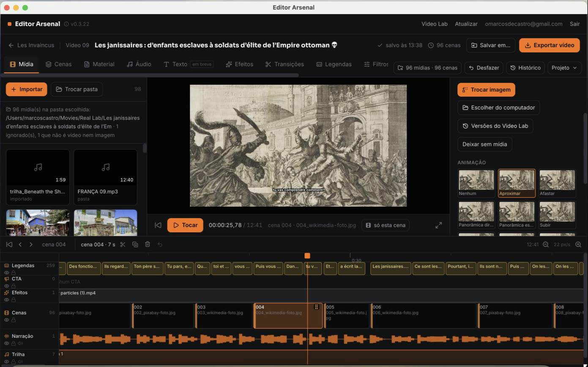Viewport: 588px width, 367px height.
Task: Select the Afastar animation preset
Action: click(x=557, y=183)
